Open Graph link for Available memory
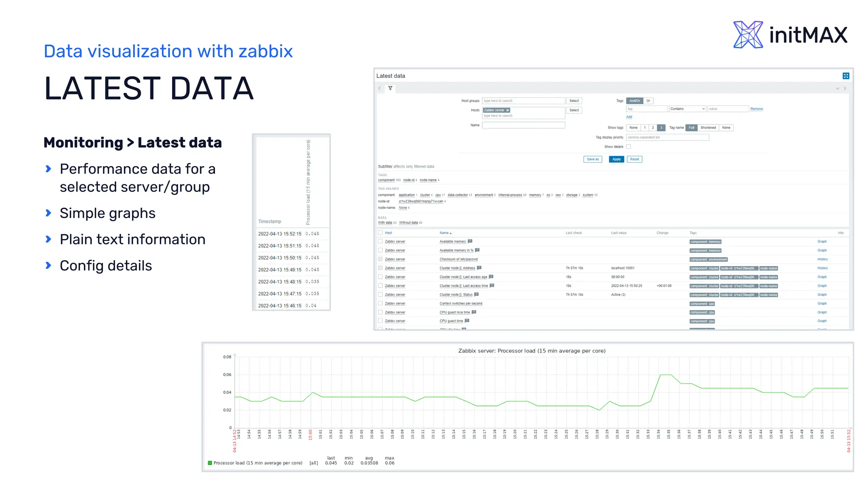 (822, 241)
